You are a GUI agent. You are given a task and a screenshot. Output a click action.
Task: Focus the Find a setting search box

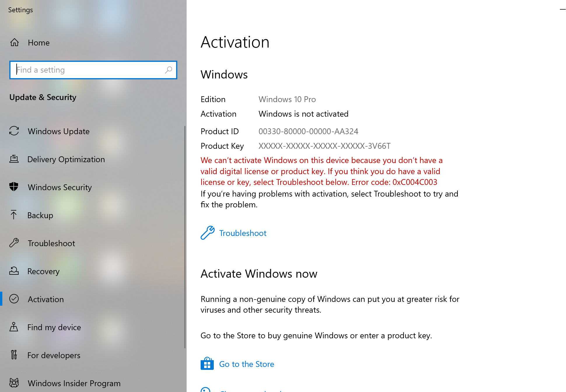[93, 70]
